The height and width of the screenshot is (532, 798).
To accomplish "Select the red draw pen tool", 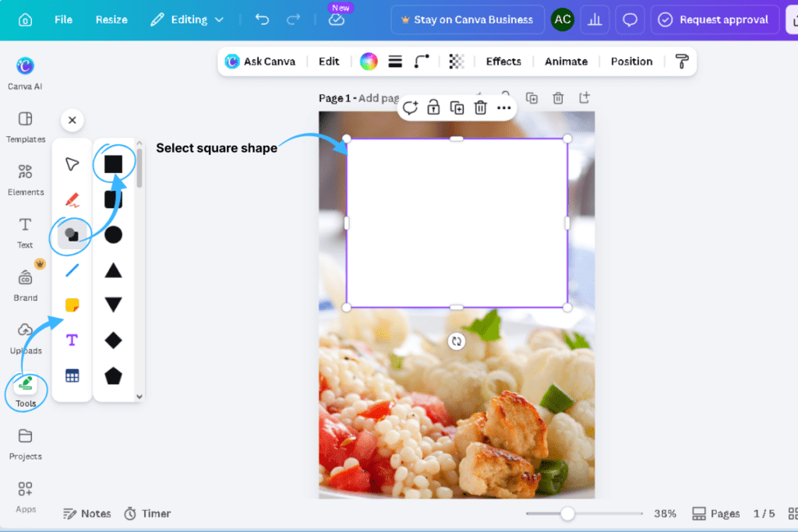I will click(72, 199).
